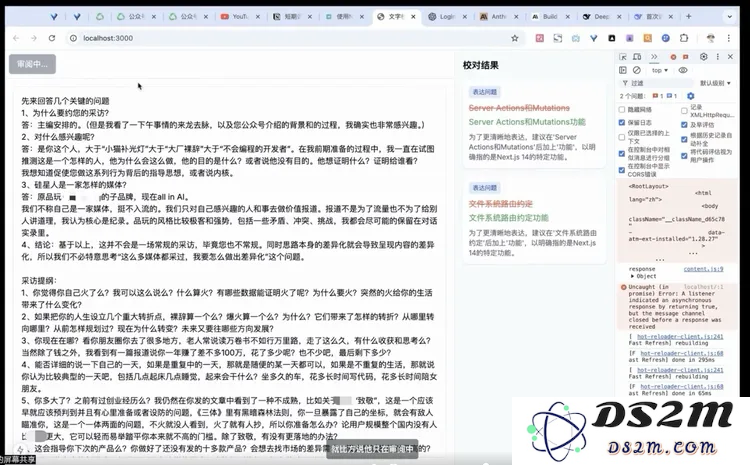Switch to the DeepSeek tab
The image size is (750, 465).
[602, 16]
